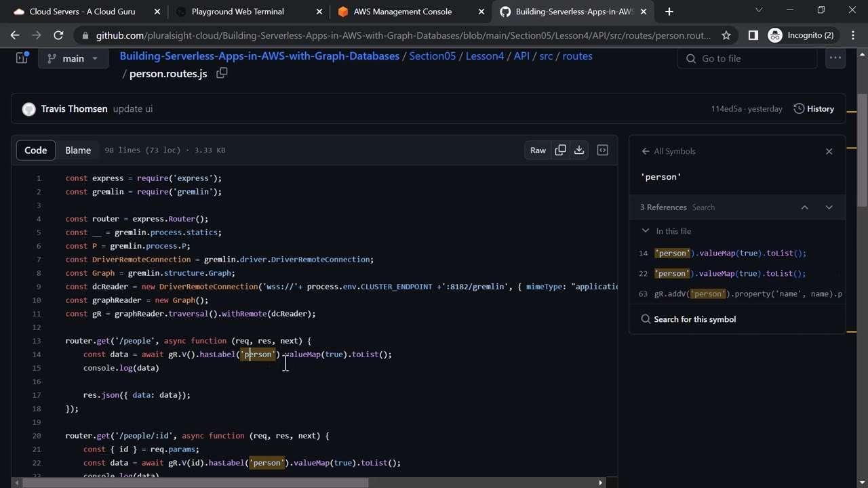868x488 pixels.
Task: Collapse the 'In this file' section
Action: 646,231
